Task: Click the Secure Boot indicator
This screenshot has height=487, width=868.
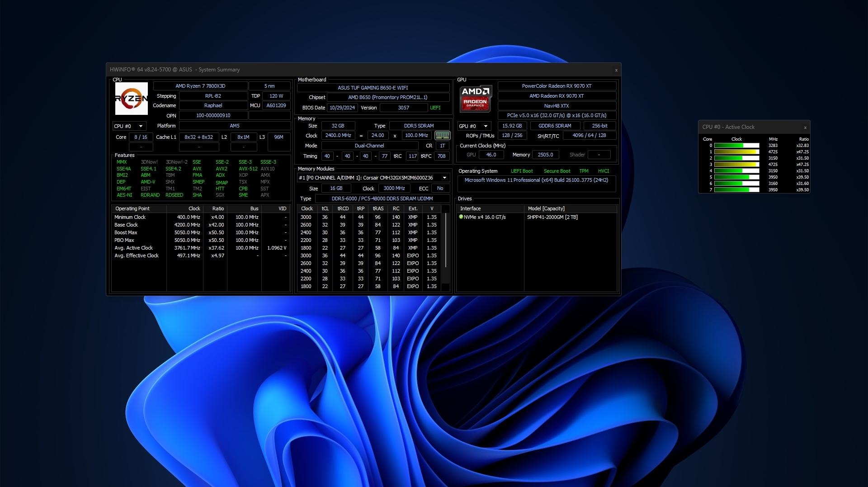Action: pyautogui.click(x=557, y=171)
